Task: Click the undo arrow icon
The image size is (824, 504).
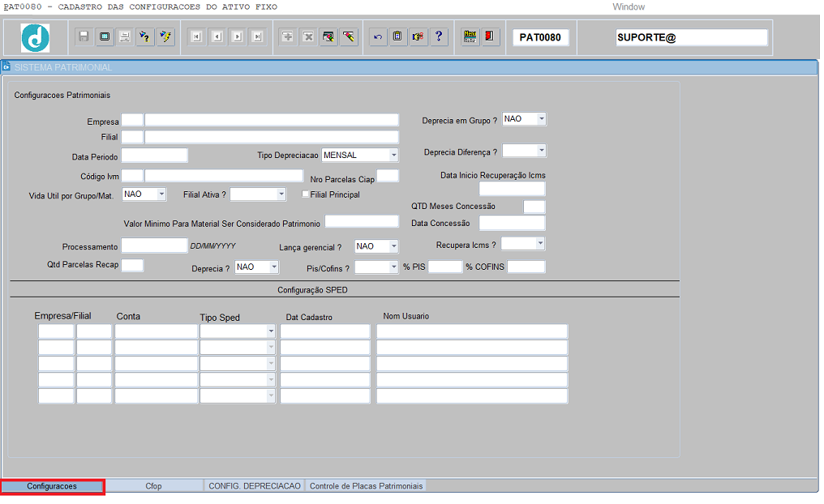Action: [x=378, y=36]
